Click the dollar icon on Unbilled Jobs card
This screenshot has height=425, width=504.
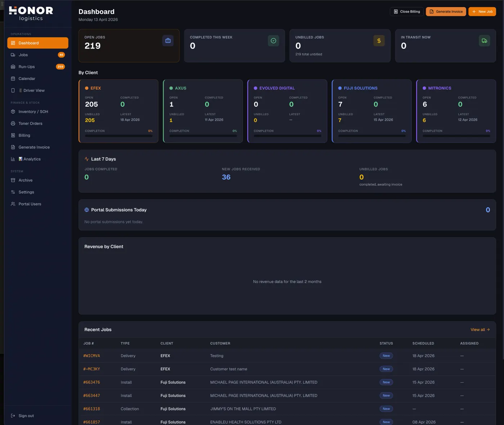(379, 41)
